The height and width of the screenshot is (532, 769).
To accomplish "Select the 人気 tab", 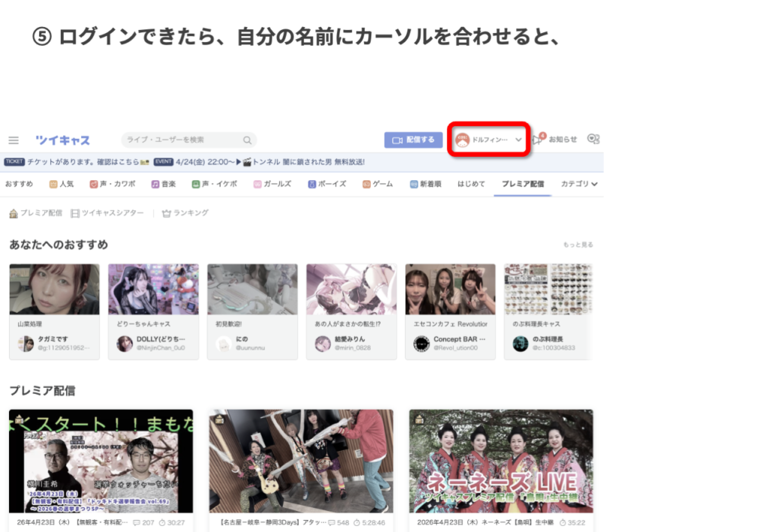I will coord(61,184).
